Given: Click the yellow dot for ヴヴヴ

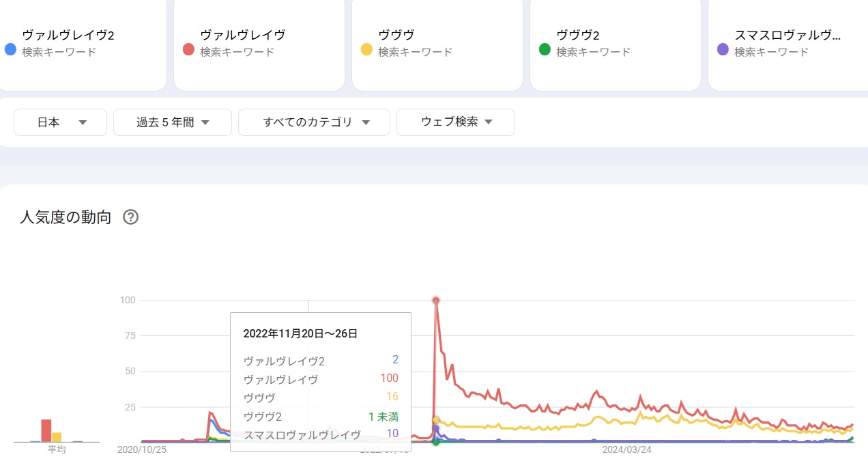Looking at the screenshot, I should click(366, 49).
